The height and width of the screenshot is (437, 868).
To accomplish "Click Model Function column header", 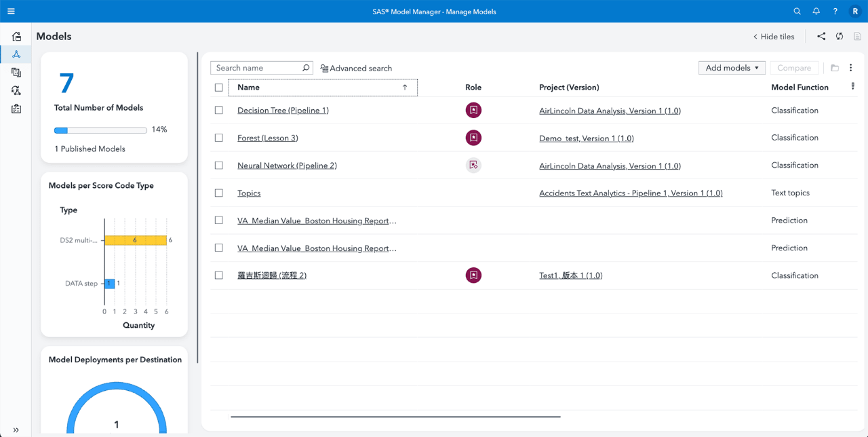I will click(x=800, y=88).
